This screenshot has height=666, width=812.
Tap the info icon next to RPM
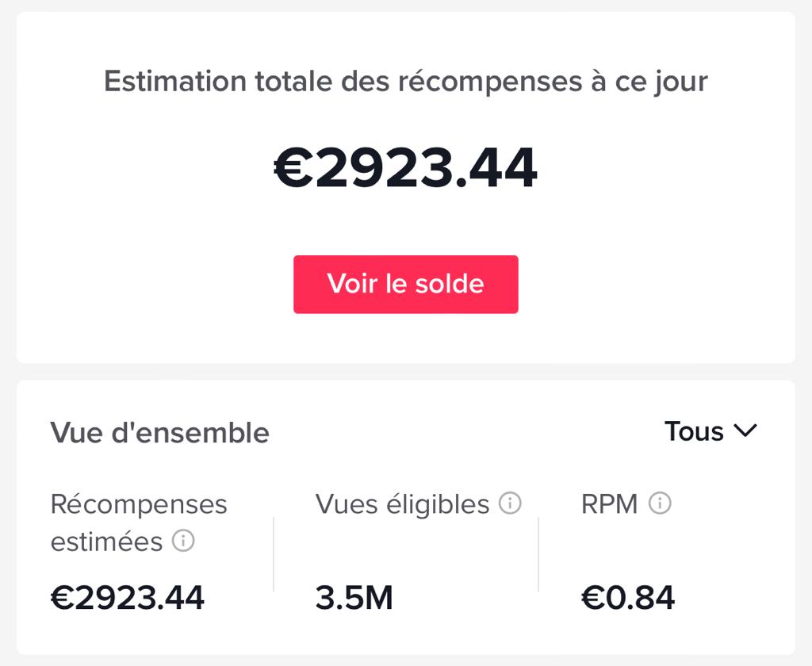(660, 503)
